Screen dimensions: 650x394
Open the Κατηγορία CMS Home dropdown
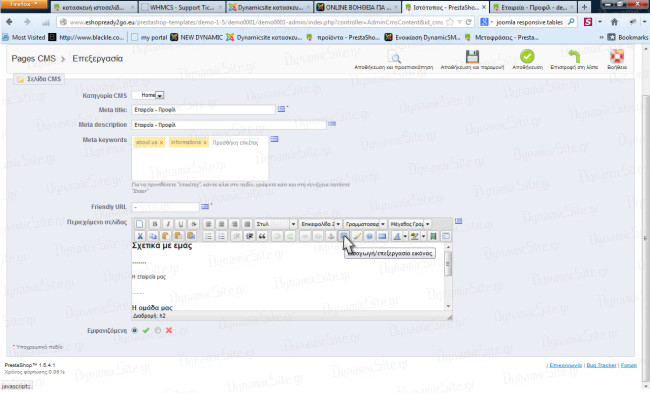point(148,95)
